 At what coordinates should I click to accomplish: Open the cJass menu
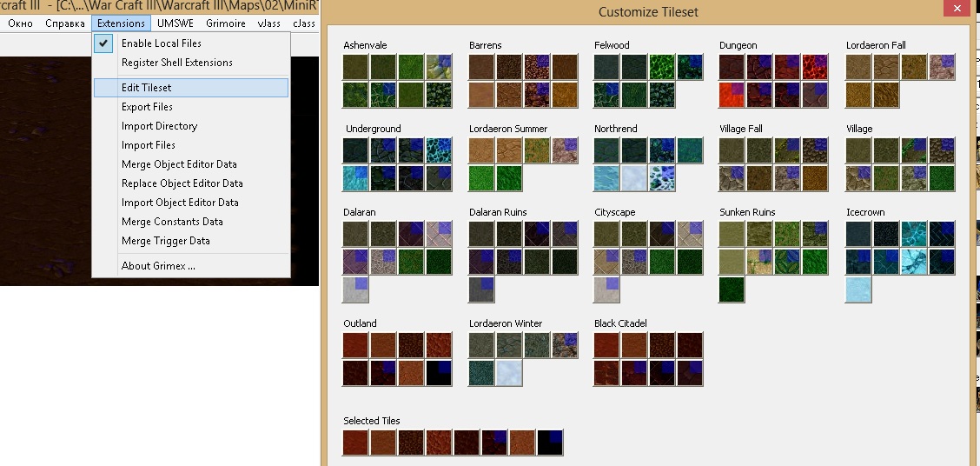coord(304,23)
